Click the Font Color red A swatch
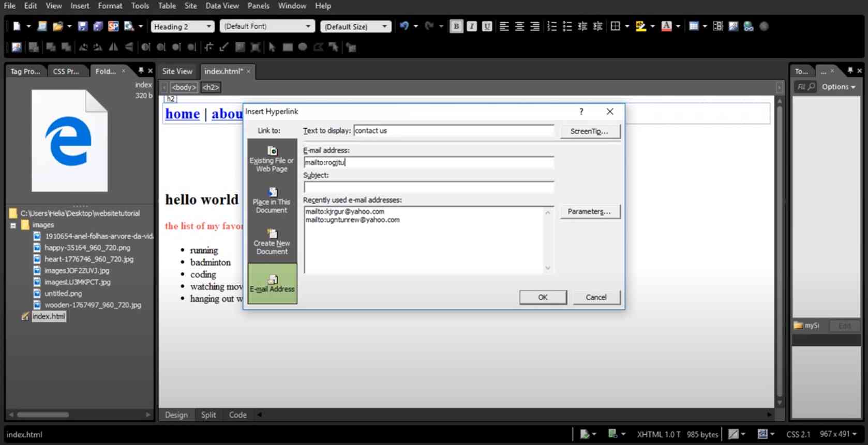This screenshot has height=445, width=868. click(667, 26)
